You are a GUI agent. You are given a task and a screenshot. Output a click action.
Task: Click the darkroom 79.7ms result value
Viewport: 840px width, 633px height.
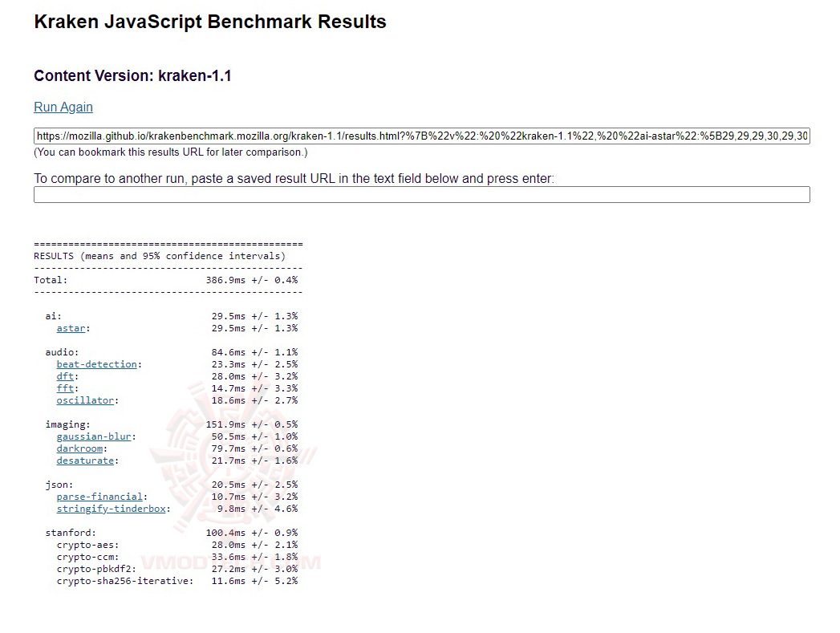pyautogui.click(x=229, y=448)
